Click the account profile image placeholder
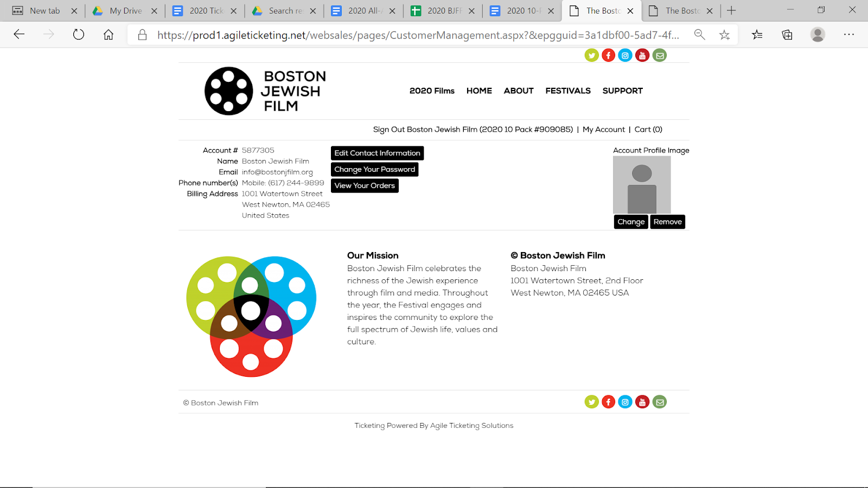Viewport: 868px width, 488px height. pos(642,185)
